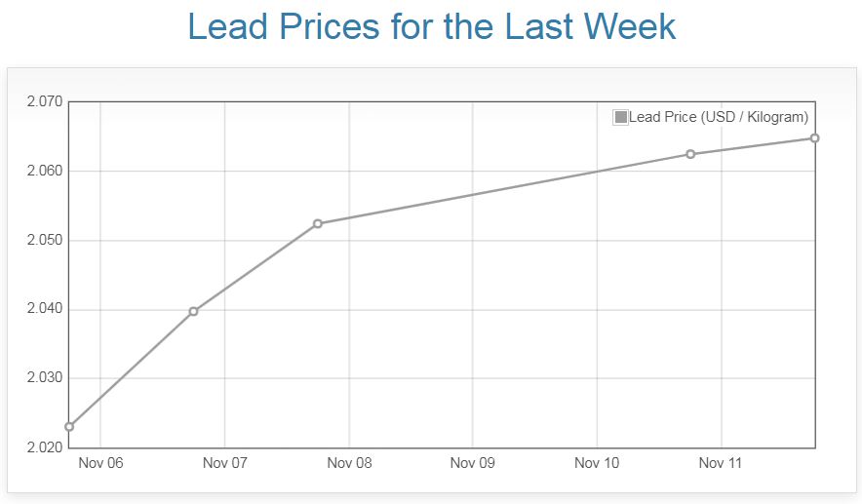Click the 2.060 y-axis label
Screen dimensions: 862x504
click(45, 171)
